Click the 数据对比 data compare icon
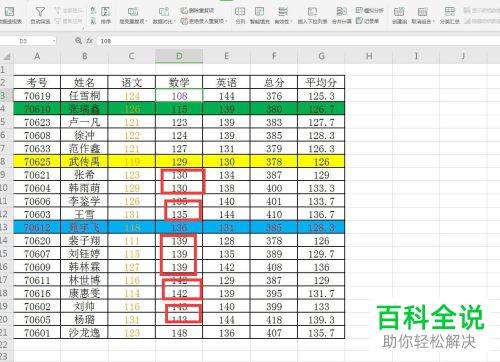The image size is (500, 362). [164, 12]
